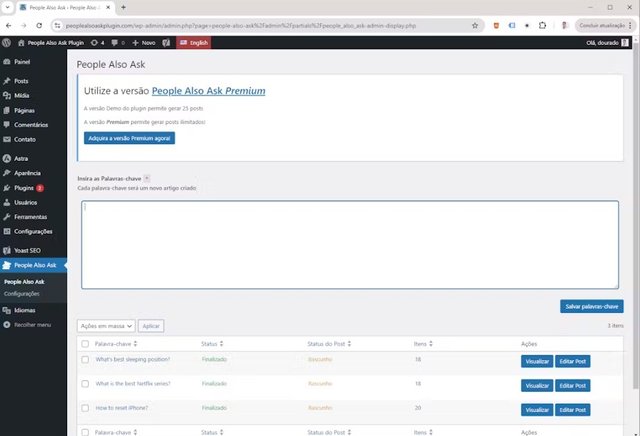This screenshot has width=640, height=436.
Task: Click Salvar palavras-chave button
Action: (x=591, y=306)
